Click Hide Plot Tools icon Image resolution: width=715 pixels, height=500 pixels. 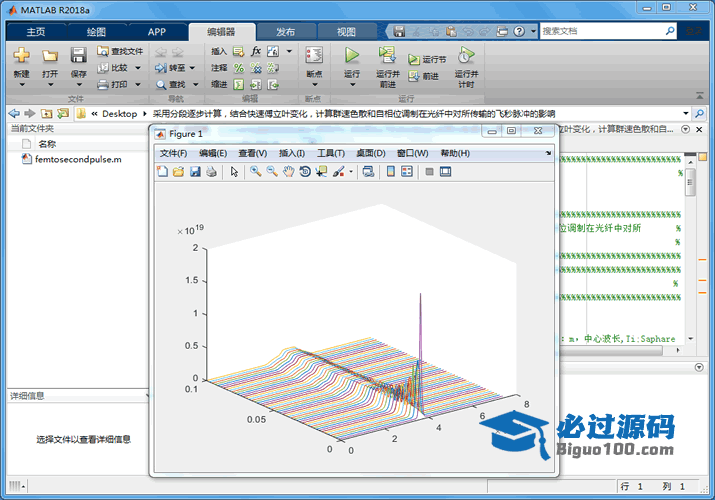429,171
